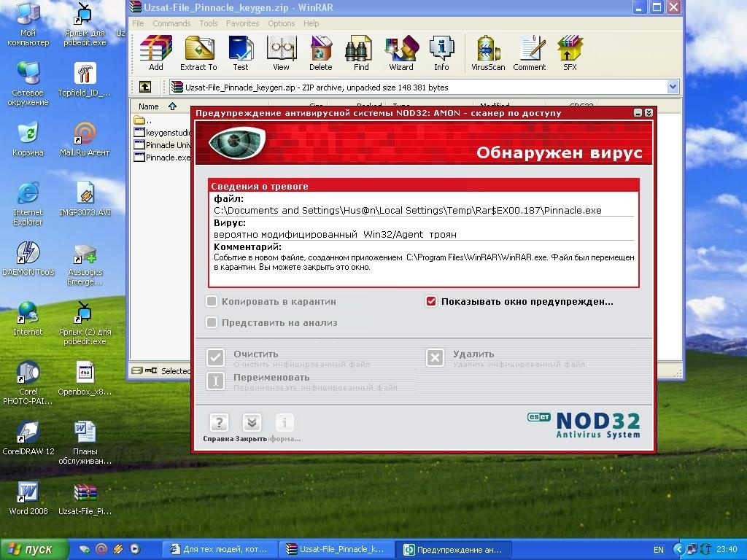This screenshot has height=560, width=747.
Task: Select the parent folder '..' row
Action: pyautogui.click(x=143, y=120)
